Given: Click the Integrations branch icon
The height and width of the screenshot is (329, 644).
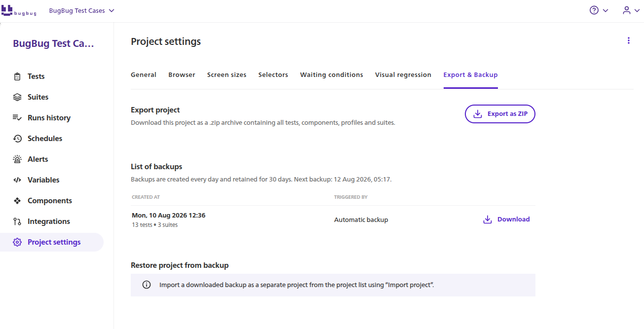Looking at the screenshot, I should (17, 221).
